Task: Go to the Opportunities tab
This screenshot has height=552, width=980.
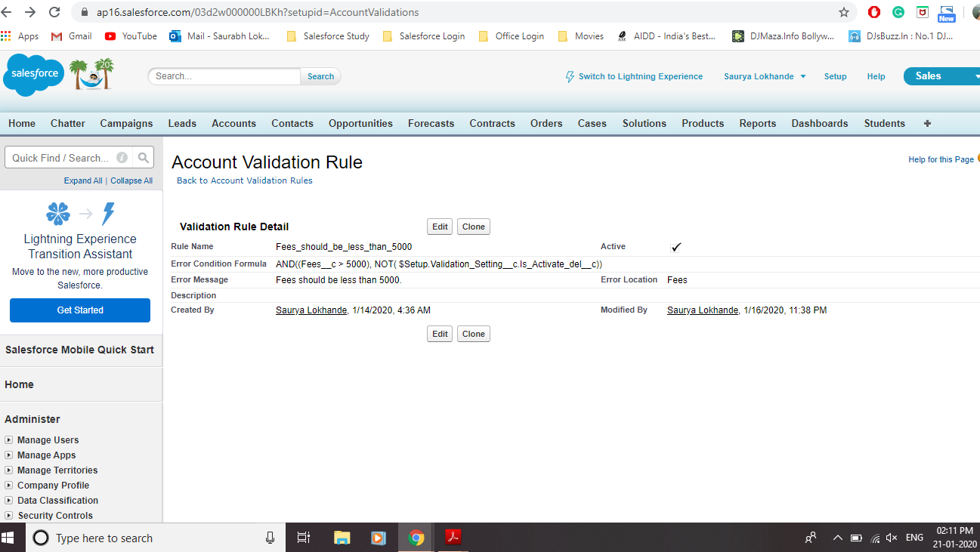Action: pyautogui.click(x=360, y=123)
